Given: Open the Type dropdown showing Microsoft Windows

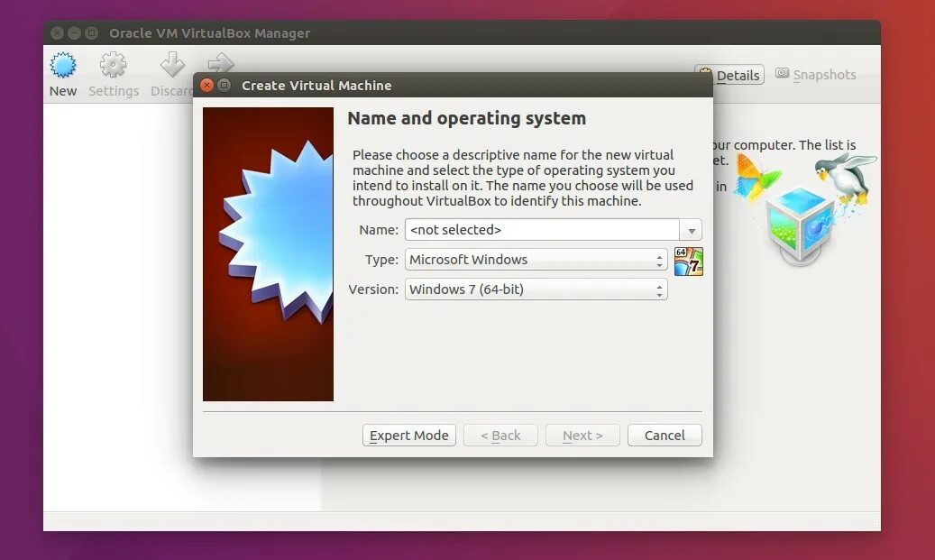Looking at the screenshot, I should tap(536, 260).
